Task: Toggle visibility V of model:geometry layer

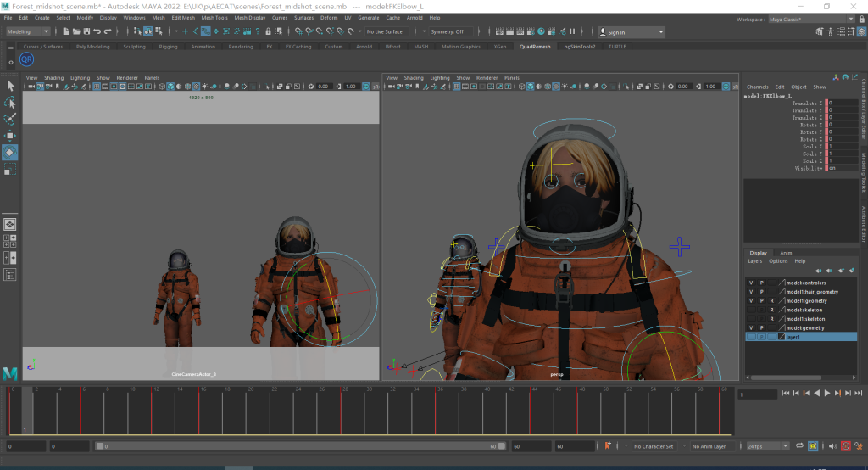Action: coord(751,328)
